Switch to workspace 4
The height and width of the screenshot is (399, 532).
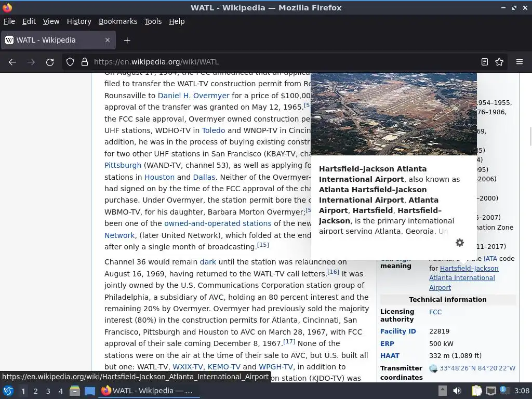click(61, 391)
